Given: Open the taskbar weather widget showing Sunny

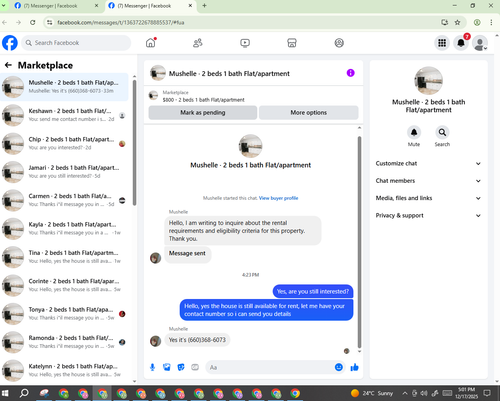Looking at the screenshot, I should point(372,393).
